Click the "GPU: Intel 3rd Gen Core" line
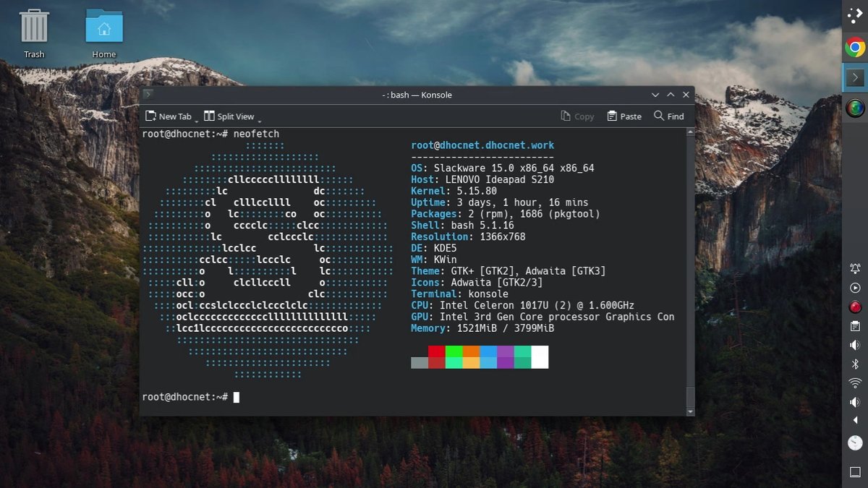 542,317
